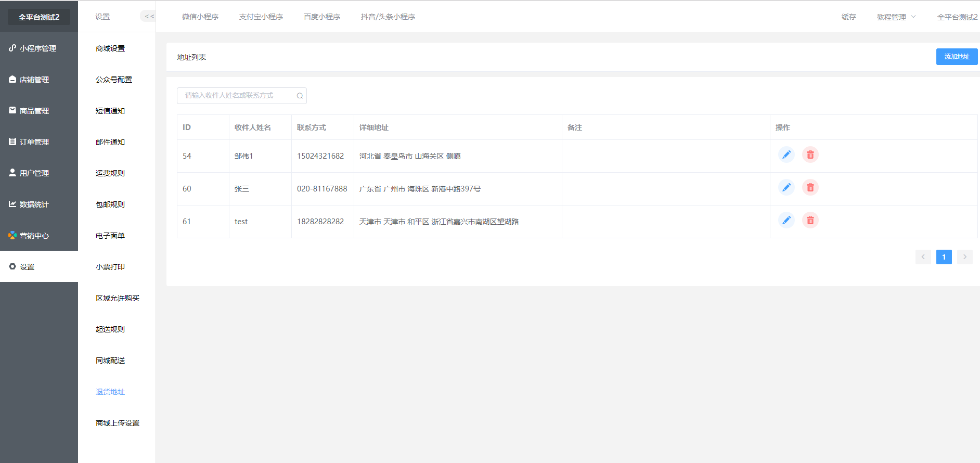This screenshot has height=463, width=980.
Task: Focus the recipient name search field
Action: (237, 96)
